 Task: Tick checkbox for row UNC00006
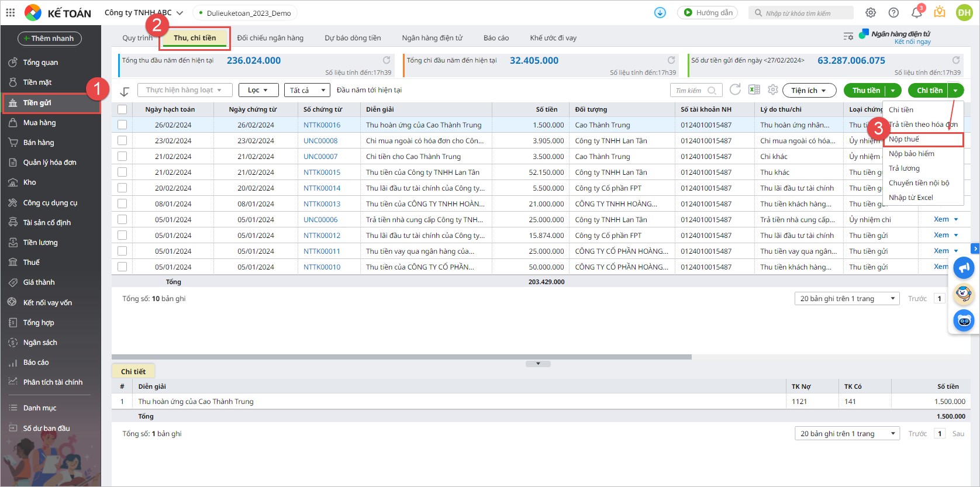(x=122, y=219)
